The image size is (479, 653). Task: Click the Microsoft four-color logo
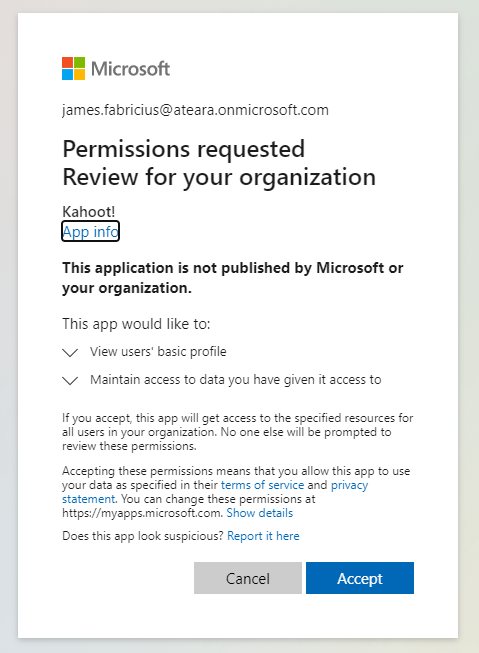pos(73,68)
